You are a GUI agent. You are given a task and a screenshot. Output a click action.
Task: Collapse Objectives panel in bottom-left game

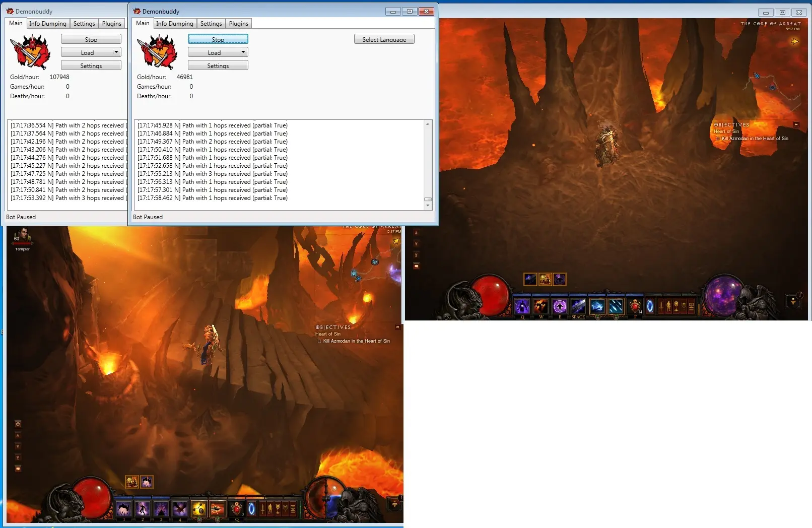tap(397, 327)
